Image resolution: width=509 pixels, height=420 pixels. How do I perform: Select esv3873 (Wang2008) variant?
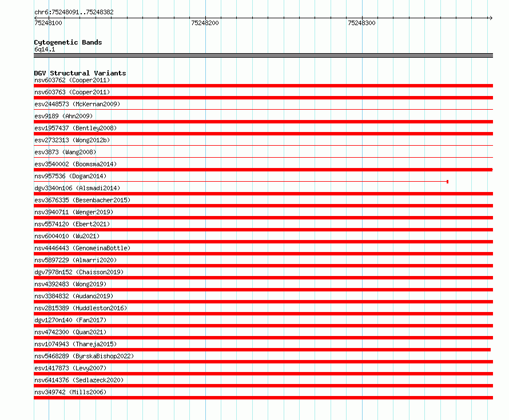tap(65, 152)
